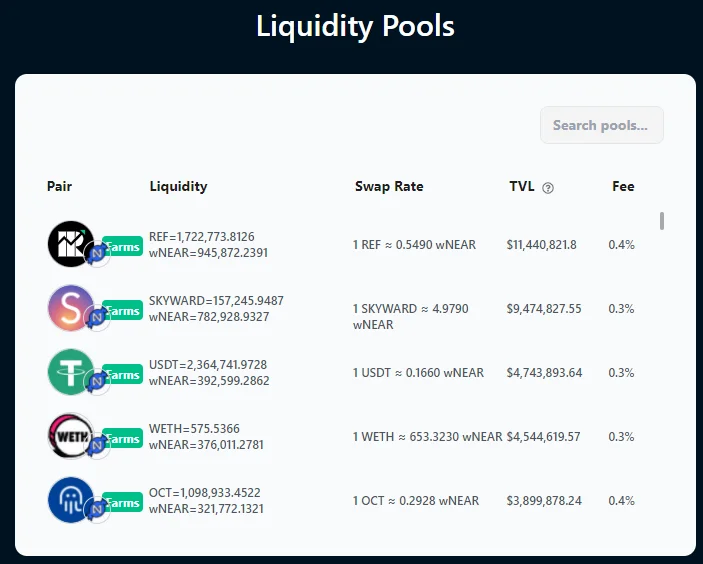Select the wNEAR=782,928.9327 liquidity value
The height and width of the screenshot is (564, 703).
tap(209, 317)
